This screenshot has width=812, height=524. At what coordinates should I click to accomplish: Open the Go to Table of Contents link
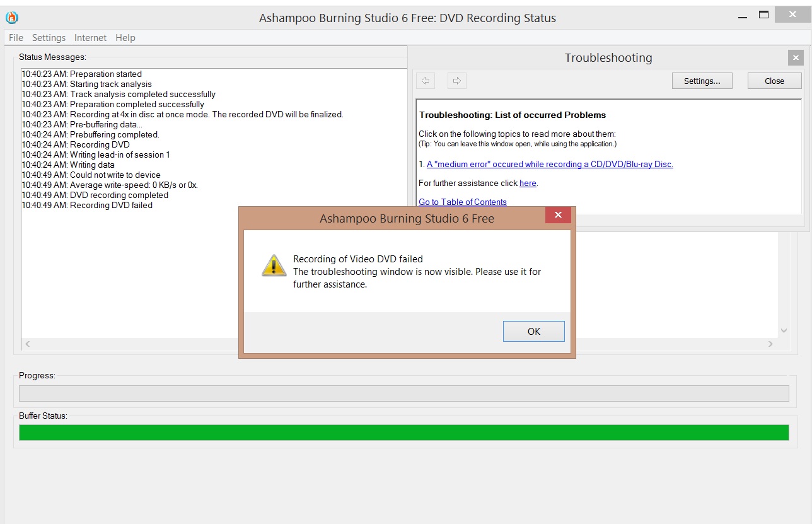click(463, 202)
